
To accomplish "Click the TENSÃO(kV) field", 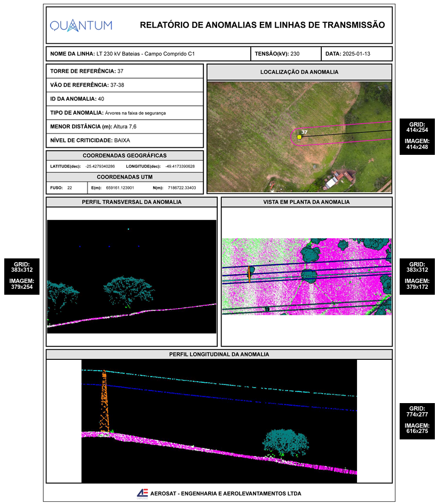I will [x=286, y=54].
